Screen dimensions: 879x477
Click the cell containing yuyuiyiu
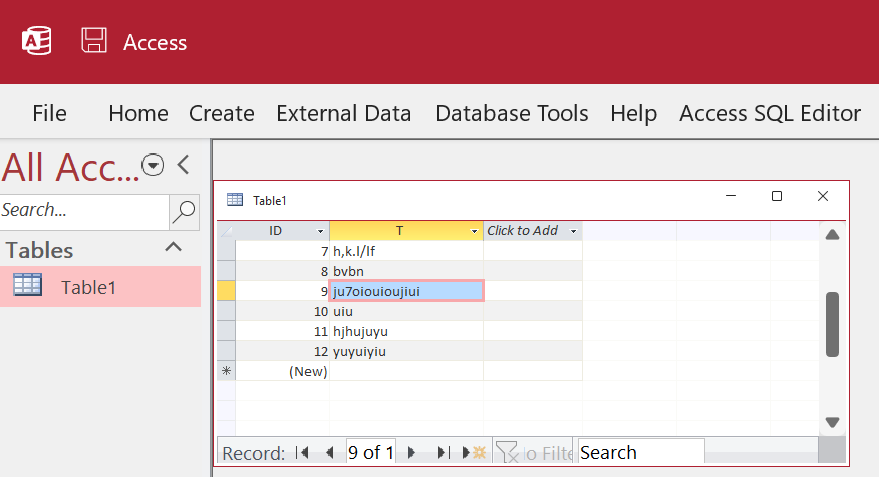point(406,351)
